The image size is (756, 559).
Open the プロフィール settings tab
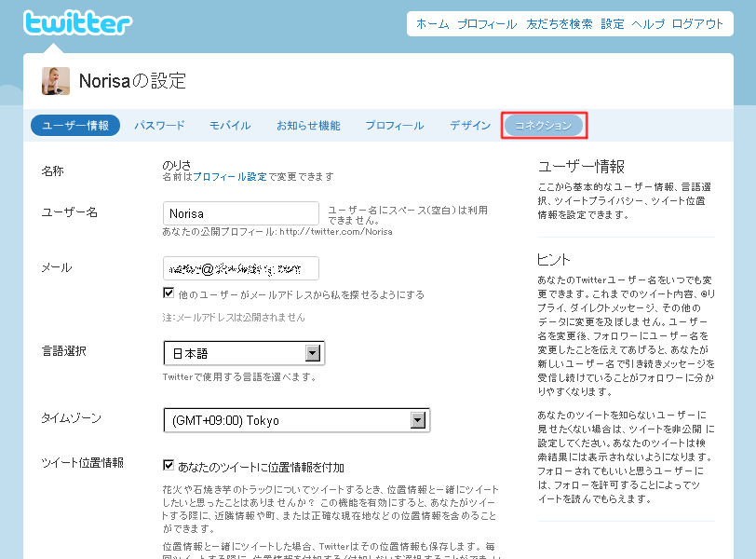(395, 126)
